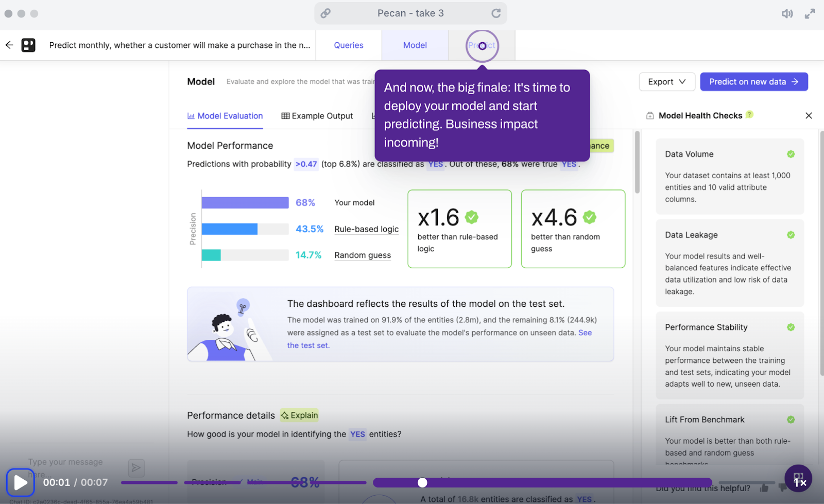The image size is (824, 504).
Task: Go back using the left arrow
Action: pyautogui.click(x=9, y=45)
